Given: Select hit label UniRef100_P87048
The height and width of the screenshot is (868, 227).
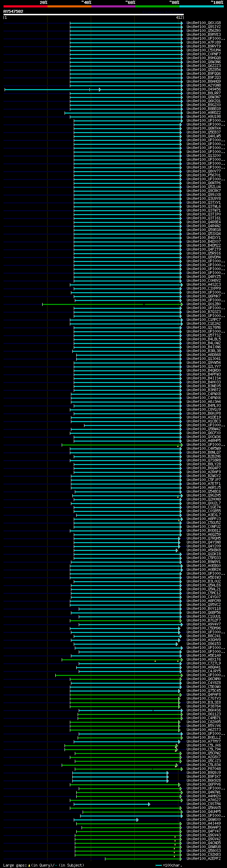Looking at the screenshot, I should coord(204,769).
